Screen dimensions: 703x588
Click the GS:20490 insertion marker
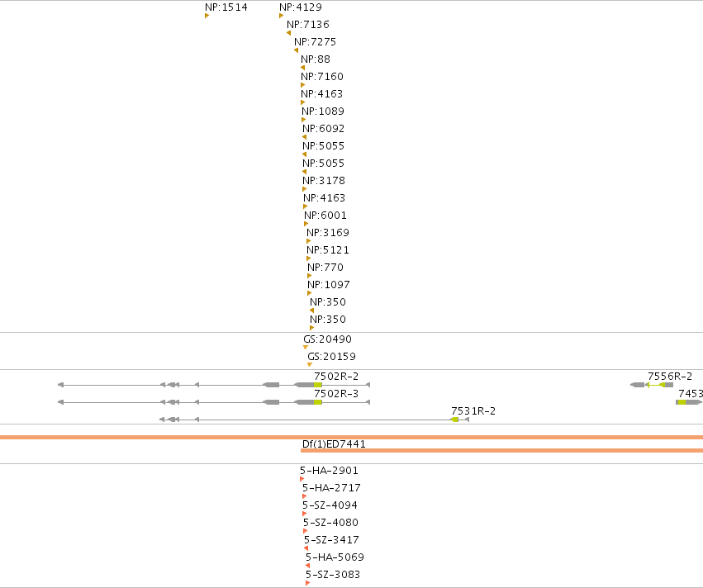click(x=306, y=348)
